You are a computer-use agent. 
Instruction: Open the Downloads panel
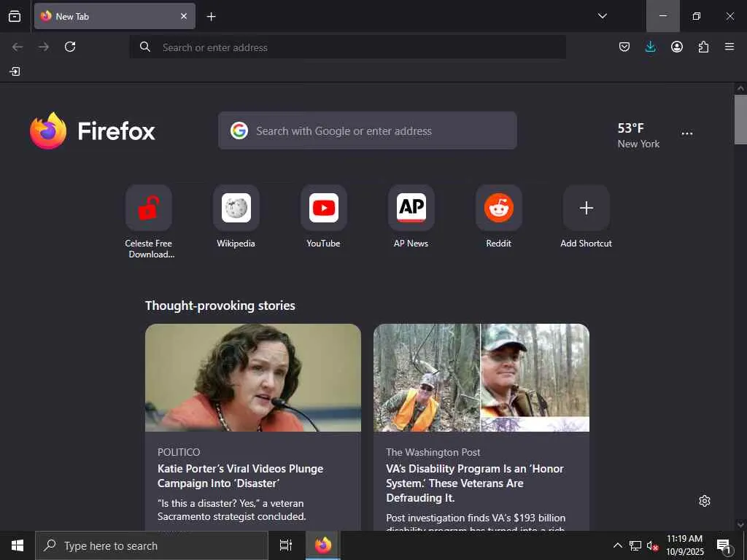point(650,47)
